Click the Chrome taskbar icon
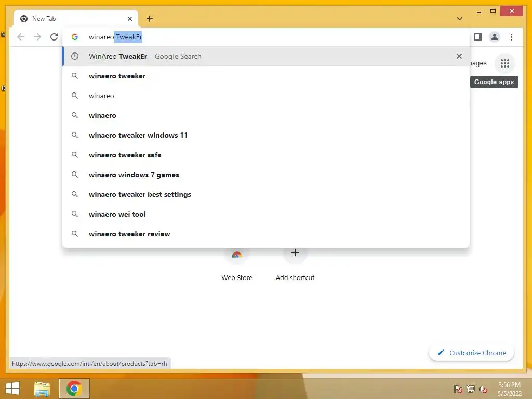Screen dimensions: 532x399 point(74,389)
